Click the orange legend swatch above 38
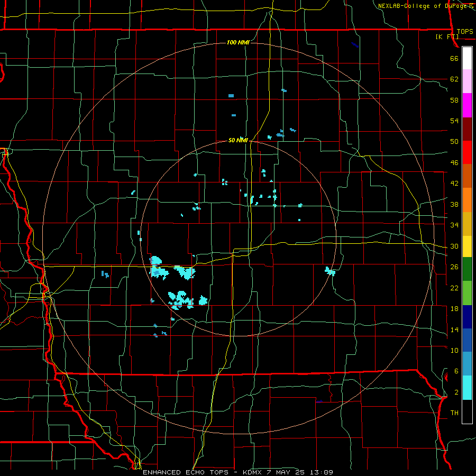Image resolution: width=476 pixels, height=476 pixels. tap(467, 200)
